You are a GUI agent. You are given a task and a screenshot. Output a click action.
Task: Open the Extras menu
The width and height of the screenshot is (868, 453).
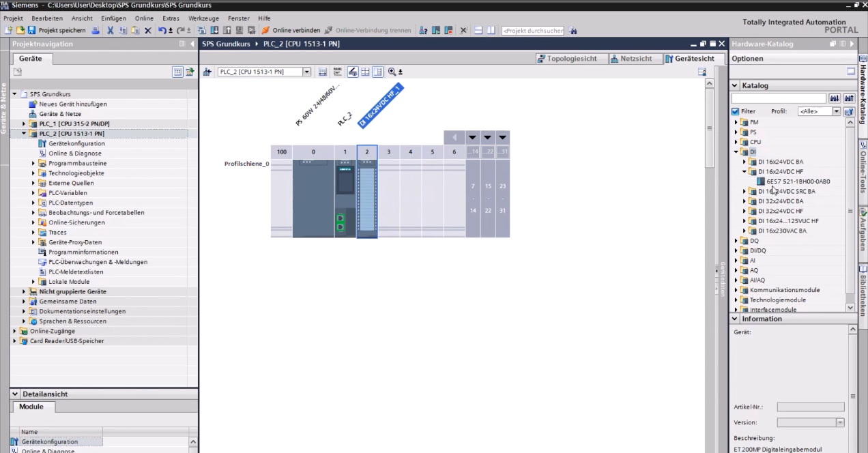pyautogui.click(x=171, y=18)
